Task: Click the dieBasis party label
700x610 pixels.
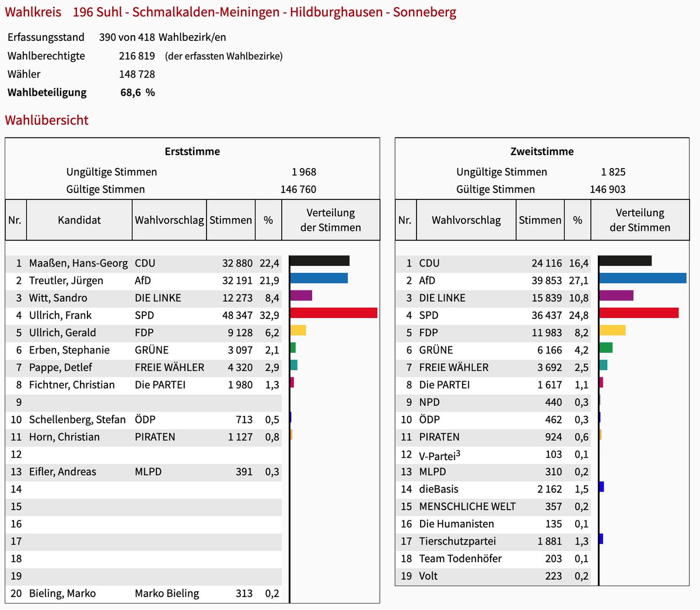Action: 439,489
